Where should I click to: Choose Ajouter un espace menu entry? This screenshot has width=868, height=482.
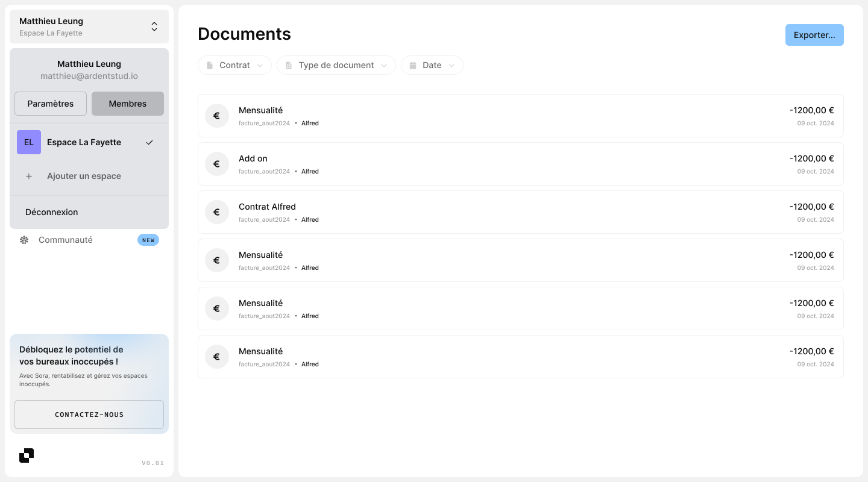[x=84, y=176]
